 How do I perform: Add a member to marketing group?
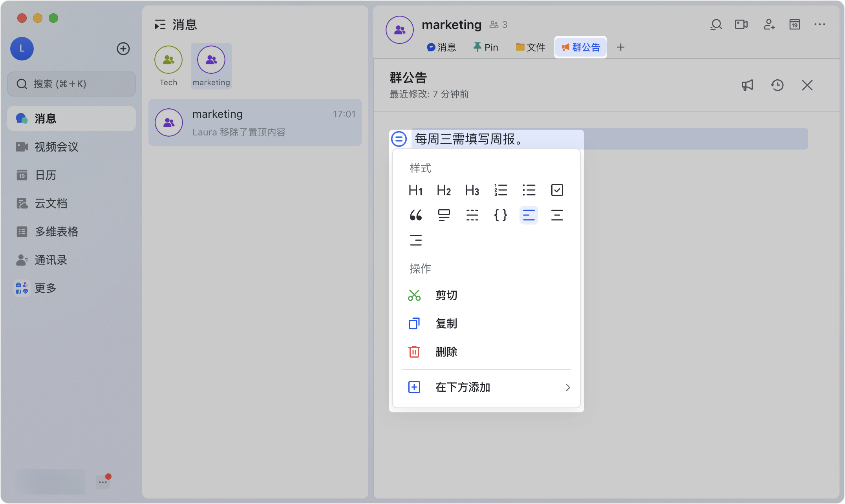coord(769,25)
